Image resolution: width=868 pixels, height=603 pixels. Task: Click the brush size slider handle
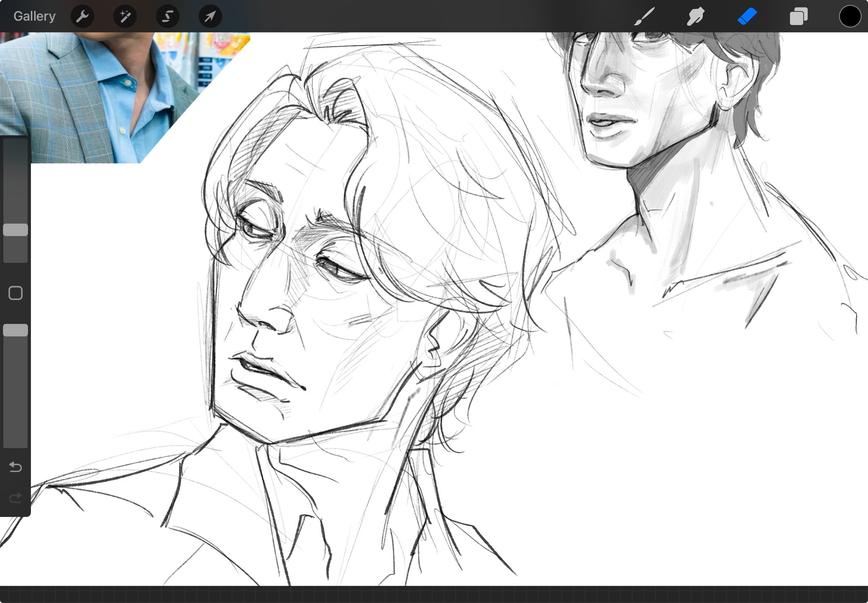(16, 230)
